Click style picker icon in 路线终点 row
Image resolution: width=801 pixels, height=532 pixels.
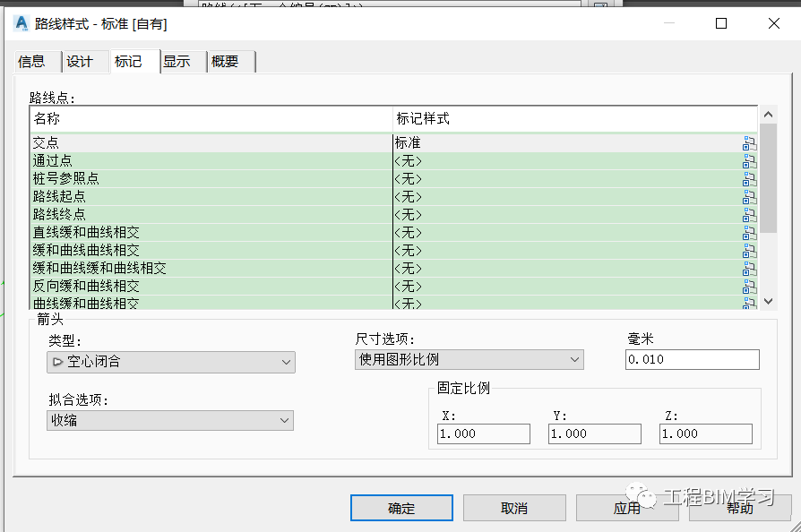(x=749, y=215)
